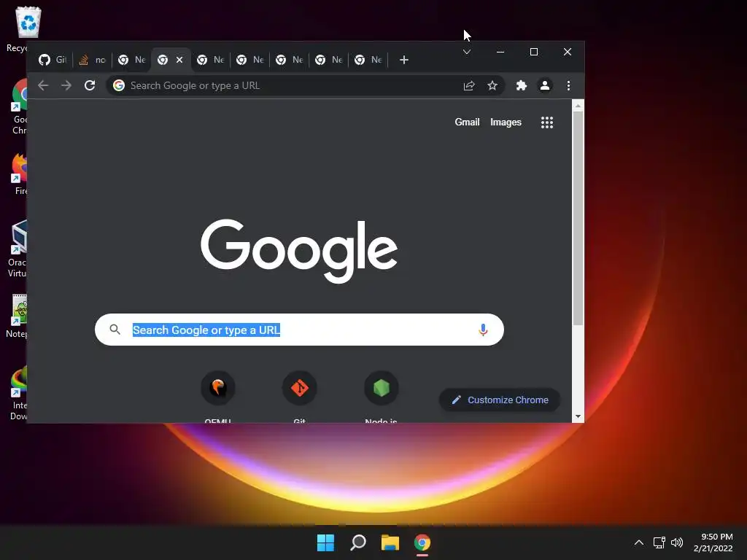The height and width of the screenshot is (560, 747).
Task: Go back to previous page
Action: point(43,86)
